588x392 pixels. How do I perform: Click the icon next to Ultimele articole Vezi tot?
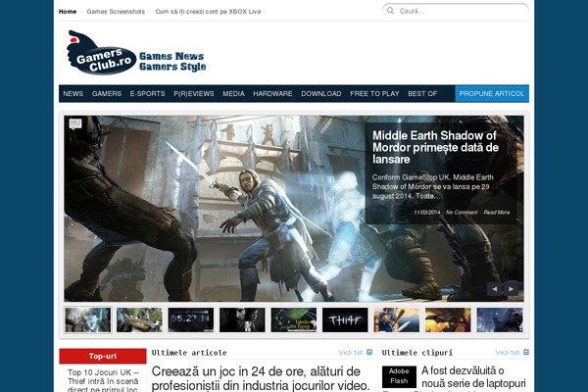(x=369, y=352)
